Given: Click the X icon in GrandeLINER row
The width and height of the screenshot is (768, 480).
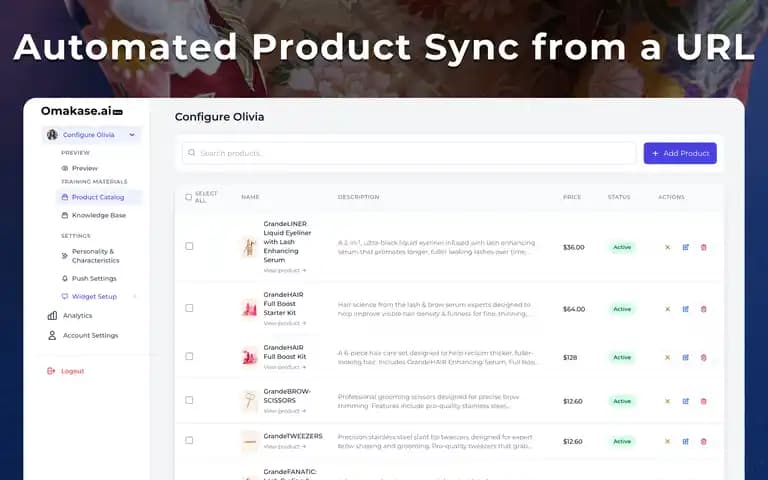Looking at the screenshot, I should [x=667, y=247].
